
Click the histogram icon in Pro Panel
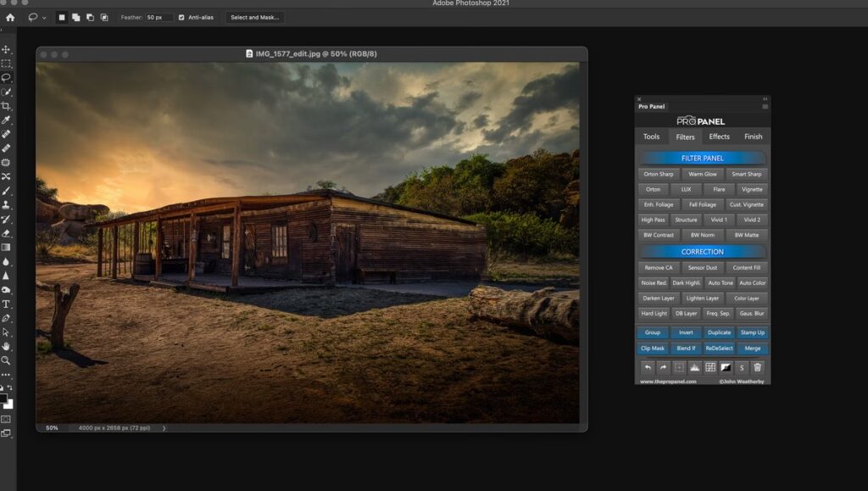[694, 367]
